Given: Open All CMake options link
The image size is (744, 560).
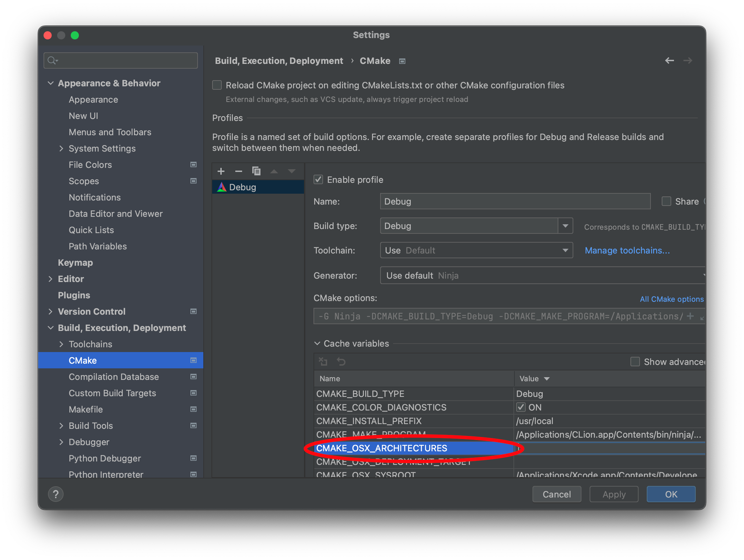Looking at the screenshot, I should tap(672, 299).
